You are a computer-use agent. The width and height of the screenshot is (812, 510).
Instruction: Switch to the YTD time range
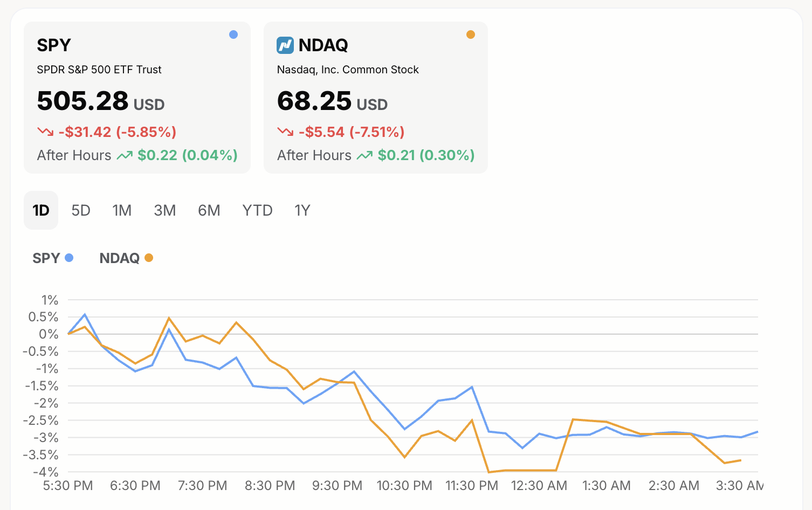(258, 210)
